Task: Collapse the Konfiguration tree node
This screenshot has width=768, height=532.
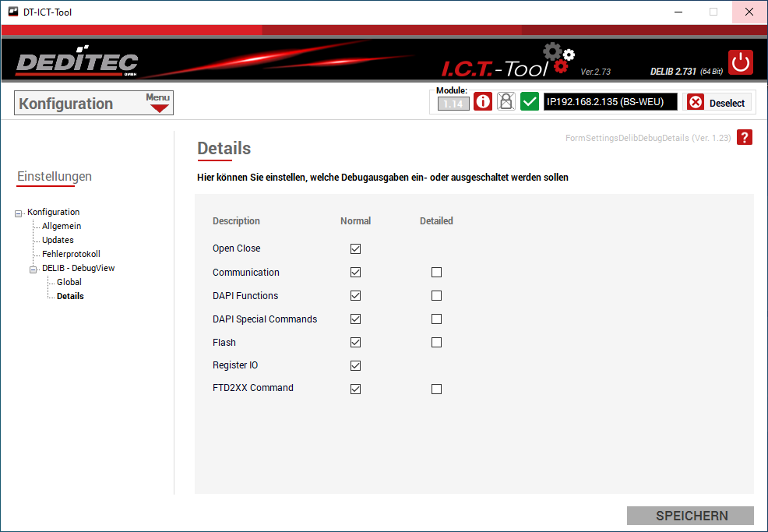Action: (x=19, y=213)
